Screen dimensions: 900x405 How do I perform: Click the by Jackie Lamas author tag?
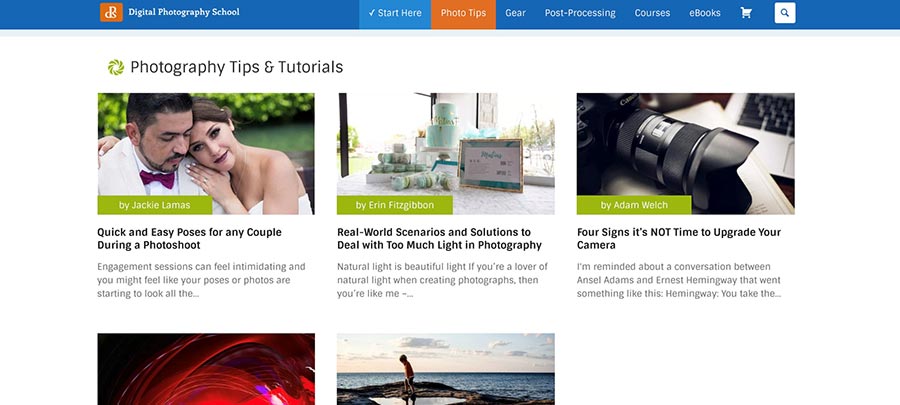coord(155,205)
